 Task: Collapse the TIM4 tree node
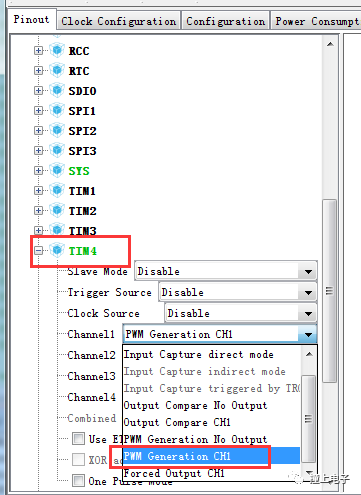39,250
